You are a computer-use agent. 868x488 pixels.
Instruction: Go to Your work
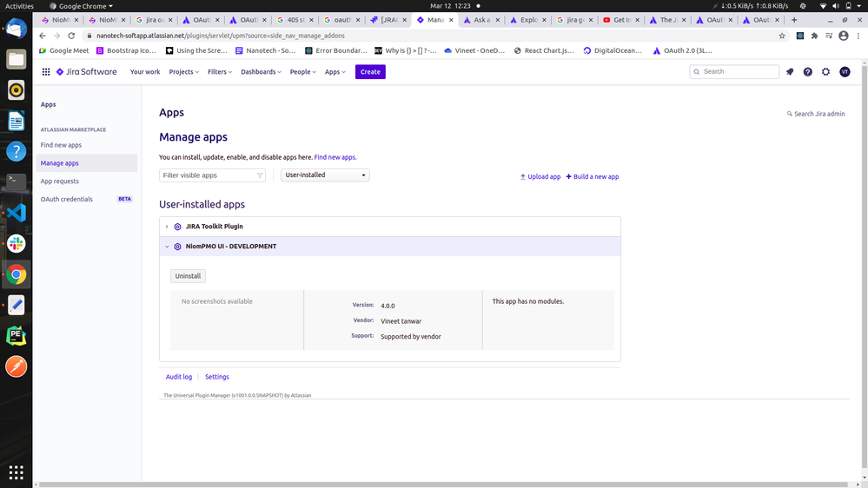pyautogui.click(x=145, y=72)
